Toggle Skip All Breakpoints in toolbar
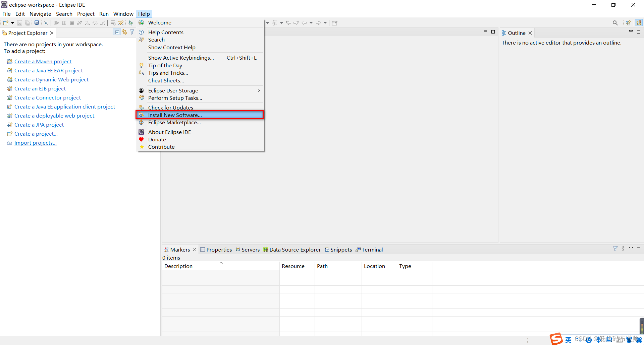Viewport: 644px width, 345px height. (x=46, y=23)
